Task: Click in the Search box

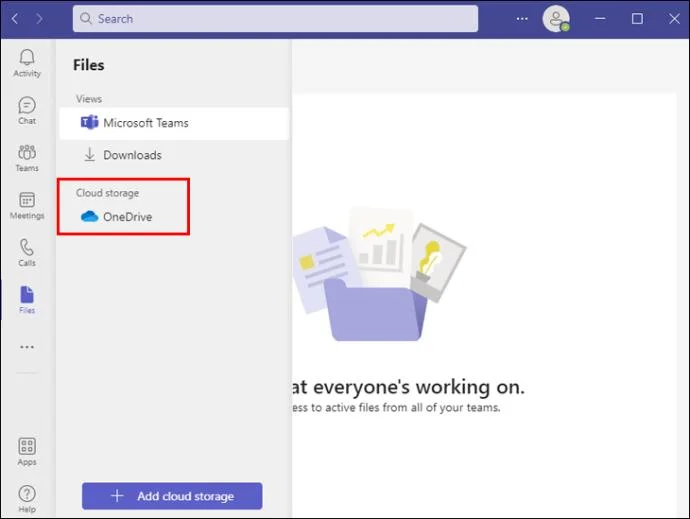Action: (x=275, y=18)
